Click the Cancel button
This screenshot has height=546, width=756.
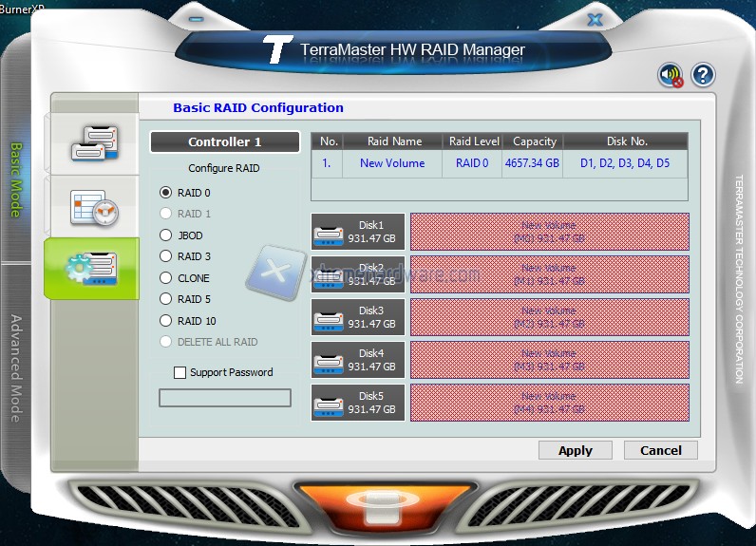[660, 450]
